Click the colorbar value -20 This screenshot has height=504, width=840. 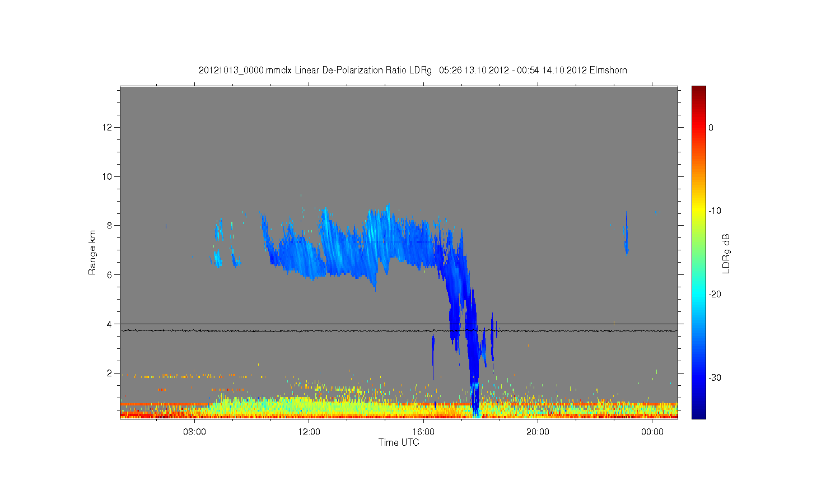point(715,294)
